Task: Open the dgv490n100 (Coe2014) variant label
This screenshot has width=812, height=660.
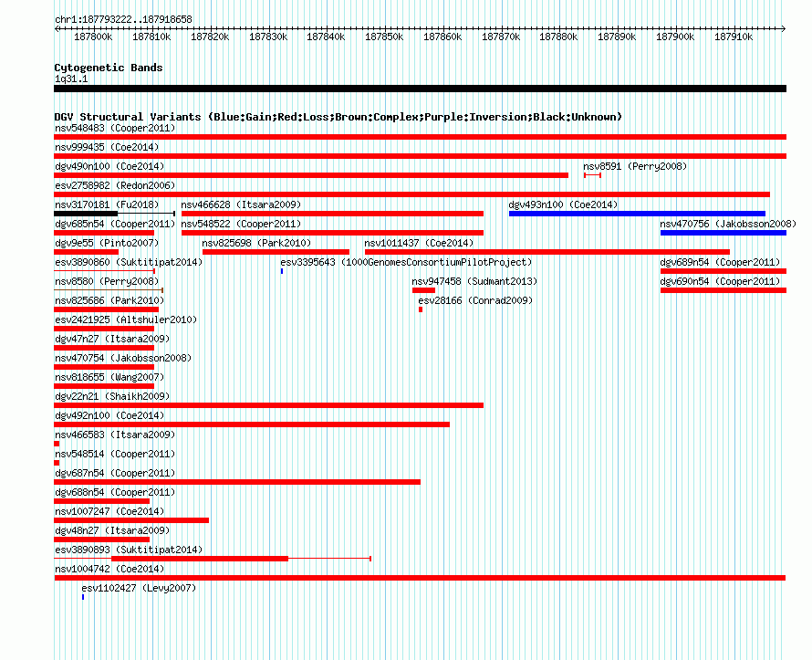Action: coord(109,166)
